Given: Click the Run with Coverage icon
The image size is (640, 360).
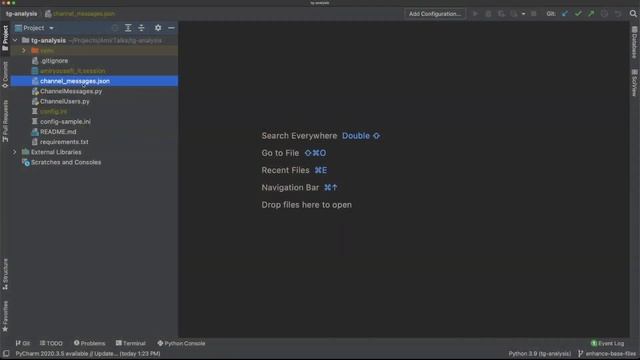Looking at the screenshot, I should 501,13.
